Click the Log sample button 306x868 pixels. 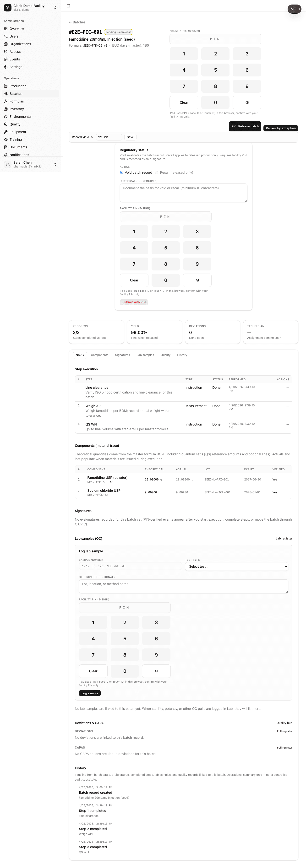point(90,693)
